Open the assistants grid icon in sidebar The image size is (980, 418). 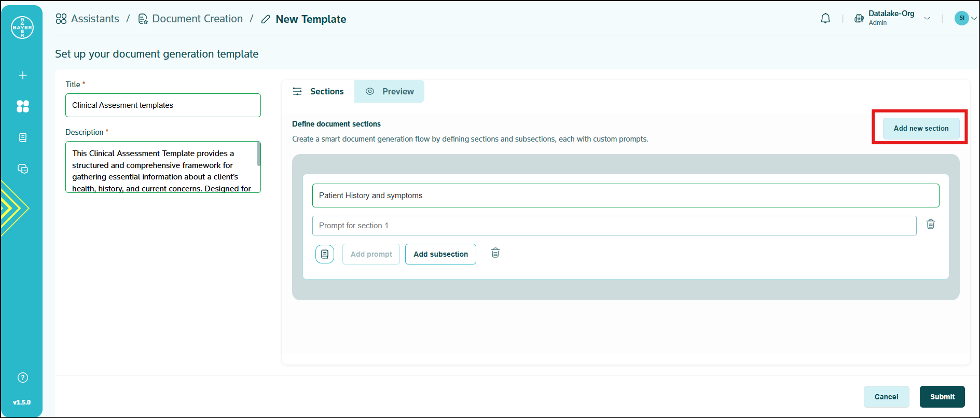[23, 106]
